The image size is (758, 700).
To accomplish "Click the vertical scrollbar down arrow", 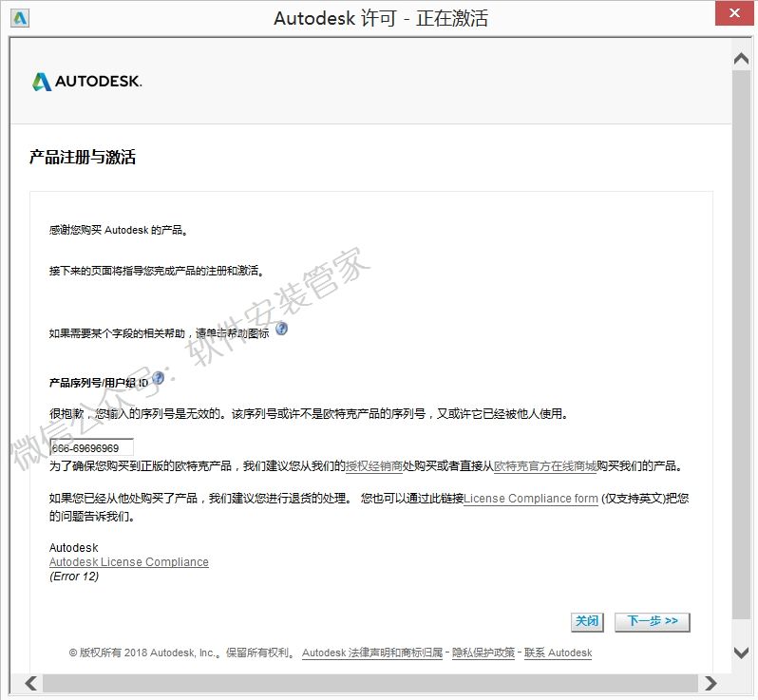I will coord(742,652).
